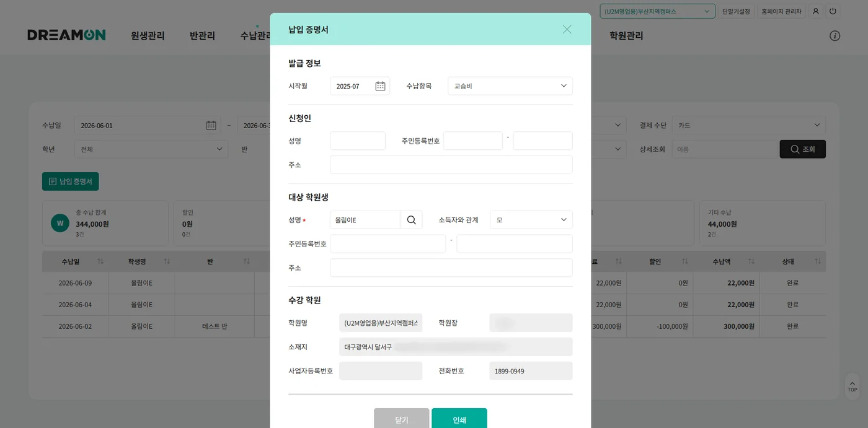
Task: Open the user profile icon
Action: coord(816,11)
